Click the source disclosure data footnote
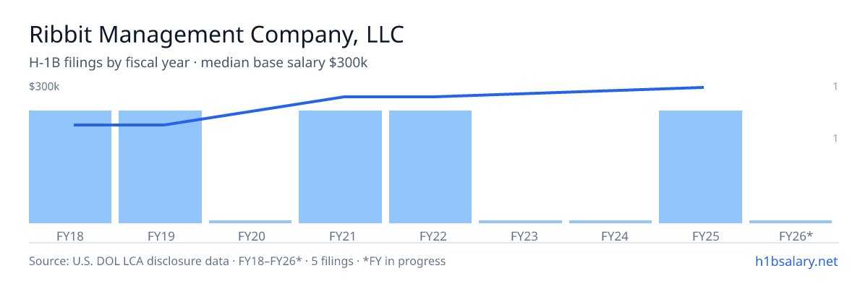This screenshot has height=289, width=868. pos(237,261)
